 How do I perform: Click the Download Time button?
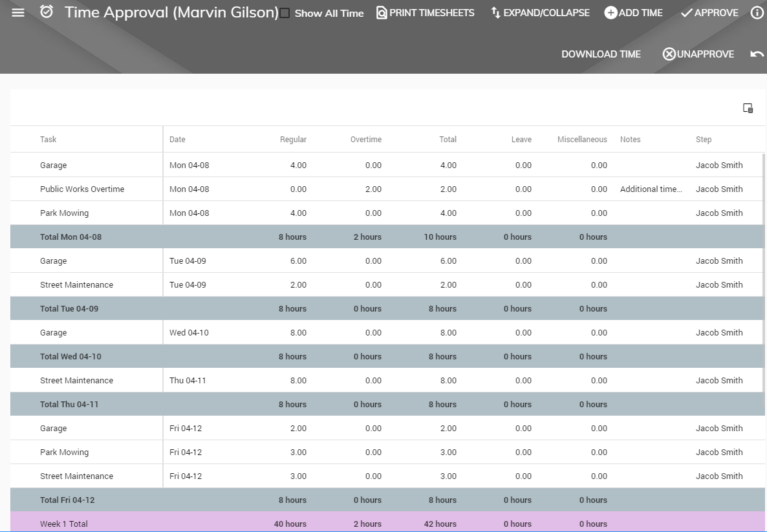tap(601, 54)
